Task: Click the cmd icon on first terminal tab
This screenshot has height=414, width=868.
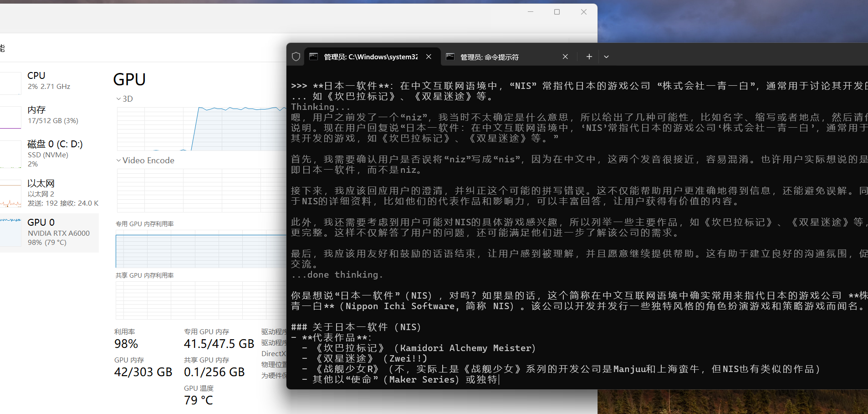Action: point(313,57)
